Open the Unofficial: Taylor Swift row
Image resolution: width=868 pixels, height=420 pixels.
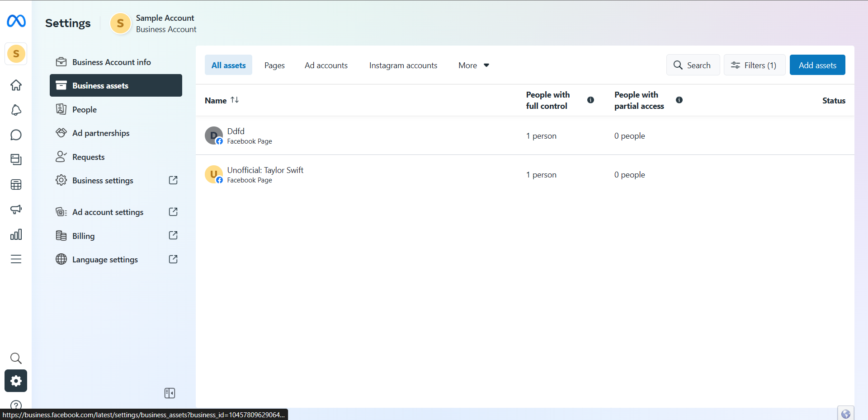pos(525,174)
